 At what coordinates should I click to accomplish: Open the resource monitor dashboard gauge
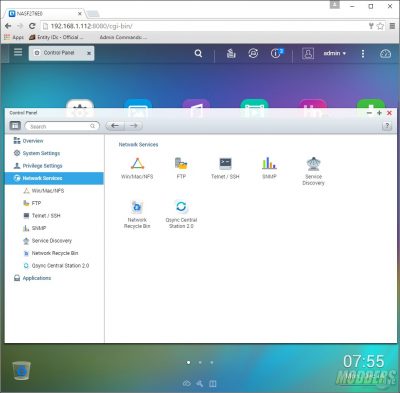[x=386, y=53]
